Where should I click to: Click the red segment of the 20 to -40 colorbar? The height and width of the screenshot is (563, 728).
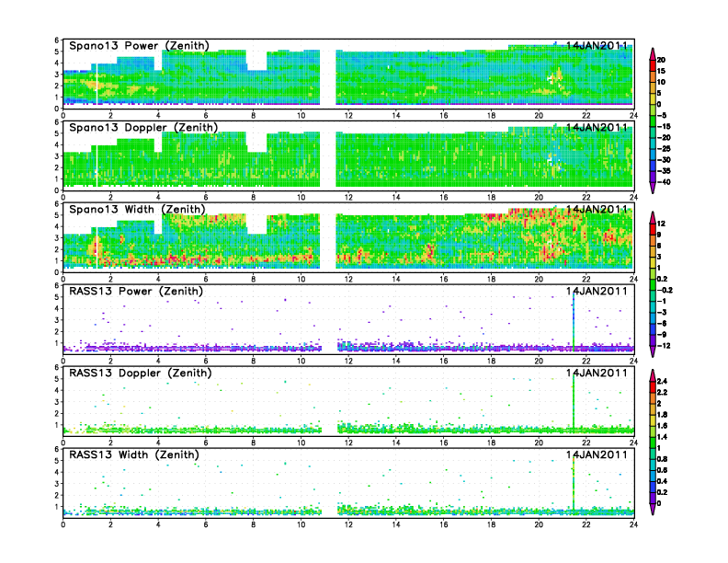pyautogui.click(x=653, y=65)
